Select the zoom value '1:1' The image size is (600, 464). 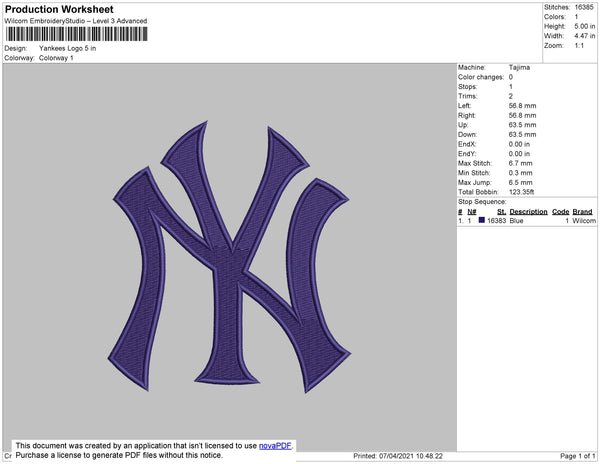pyautogui.click(x=579, y=46)
